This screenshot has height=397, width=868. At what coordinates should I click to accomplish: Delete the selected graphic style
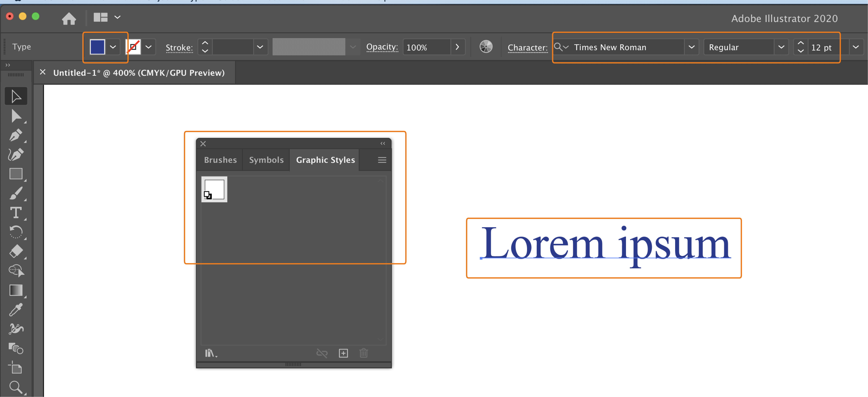click(x=364, y=353)
